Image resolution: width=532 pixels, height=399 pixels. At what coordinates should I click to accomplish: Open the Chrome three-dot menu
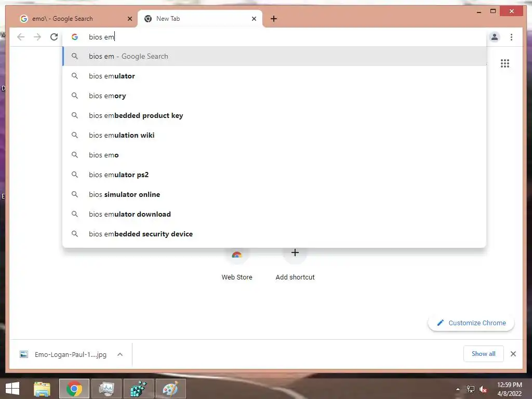pyautogui.click(x=511, y=37)
